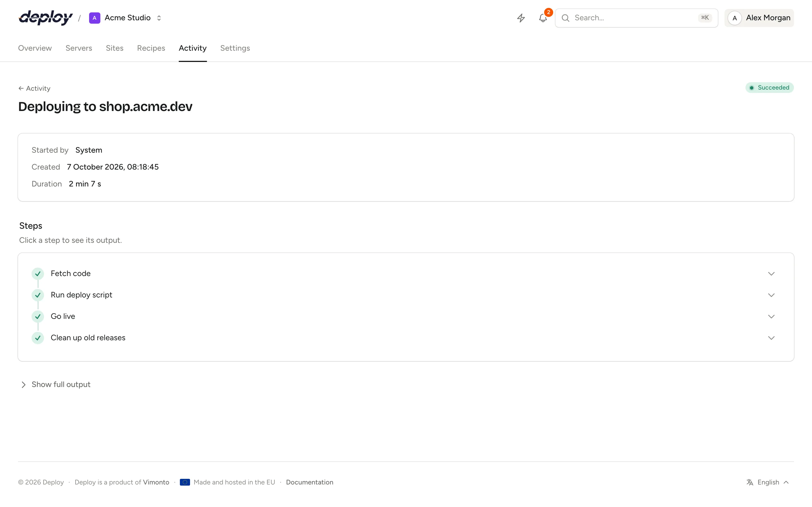This screenshot has width=812, height=507.
Task: Expand Show full output
Action: (56, 384)
